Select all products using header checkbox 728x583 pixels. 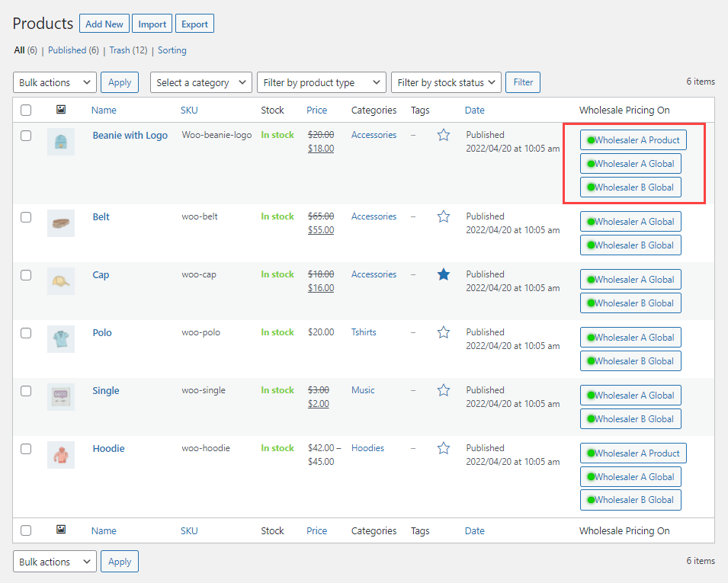coord(26,111)
